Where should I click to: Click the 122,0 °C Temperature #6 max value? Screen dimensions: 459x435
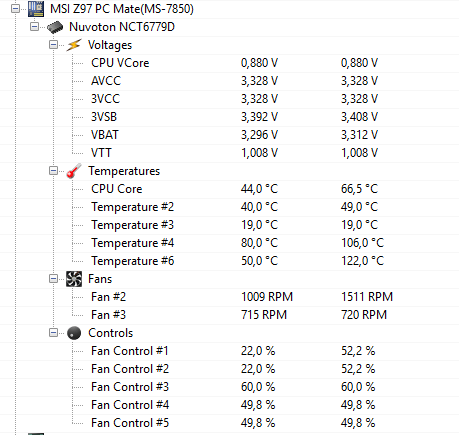click(x=362, y=261)
